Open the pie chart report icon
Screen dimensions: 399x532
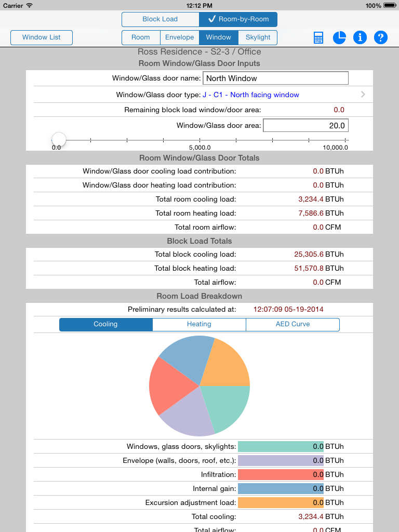click(339, 37)
